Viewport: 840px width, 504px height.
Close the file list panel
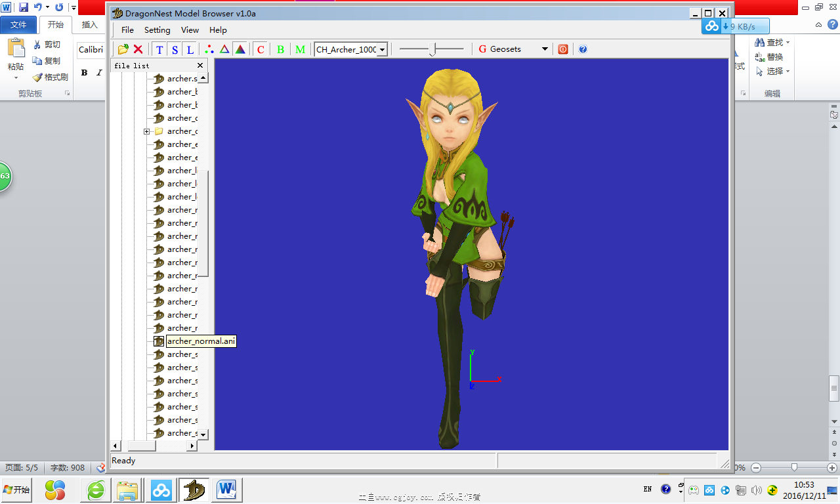coord(200,65)
